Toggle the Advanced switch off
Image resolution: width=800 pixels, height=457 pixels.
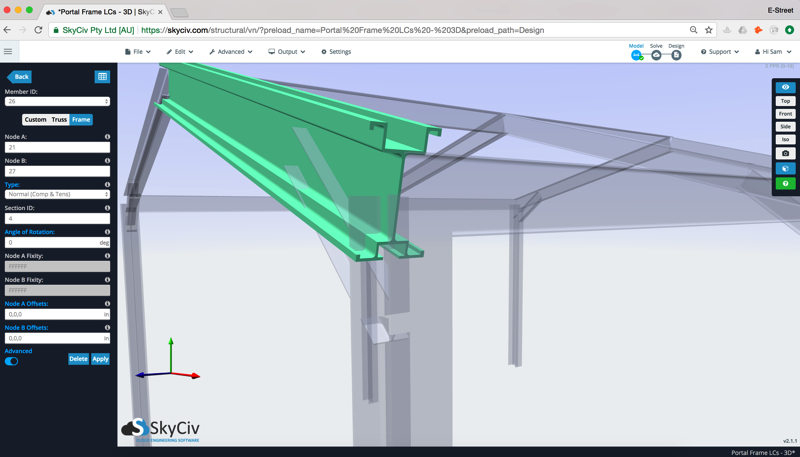pyautogui.click(x=12, y=361)
